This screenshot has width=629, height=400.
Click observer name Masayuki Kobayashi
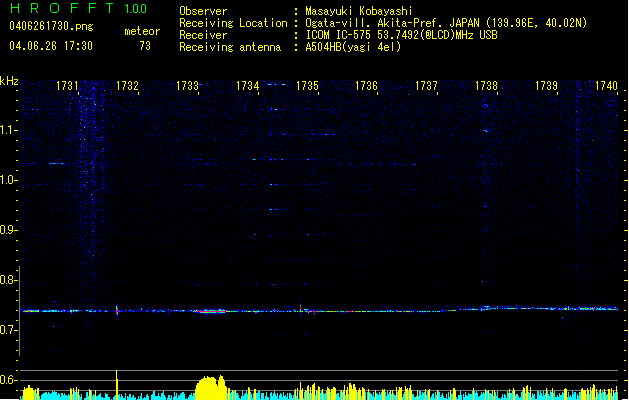(359, 11)
